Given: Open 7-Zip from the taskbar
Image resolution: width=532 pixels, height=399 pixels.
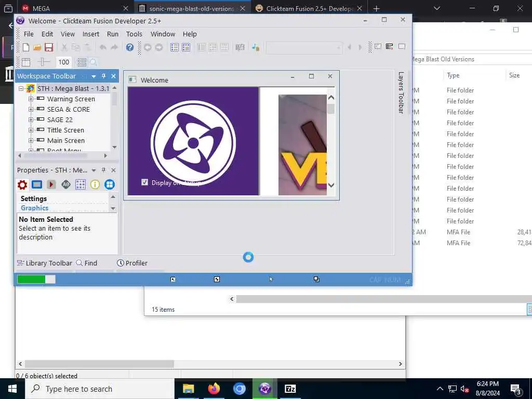Looking at the screenshot, I should 290,389.
